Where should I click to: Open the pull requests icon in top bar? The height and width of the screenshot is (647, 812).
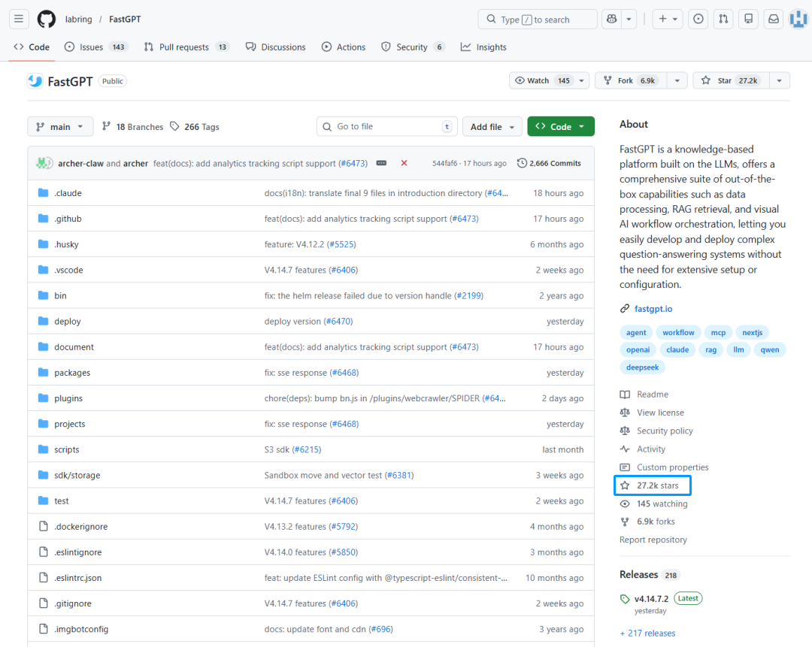point(723,19)
